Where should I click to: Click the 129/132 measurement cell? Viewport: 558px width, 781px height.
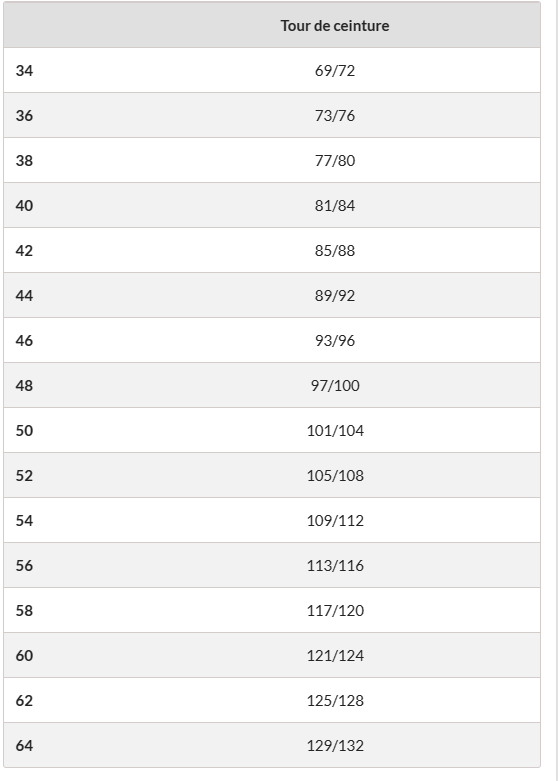click(335, 746)
